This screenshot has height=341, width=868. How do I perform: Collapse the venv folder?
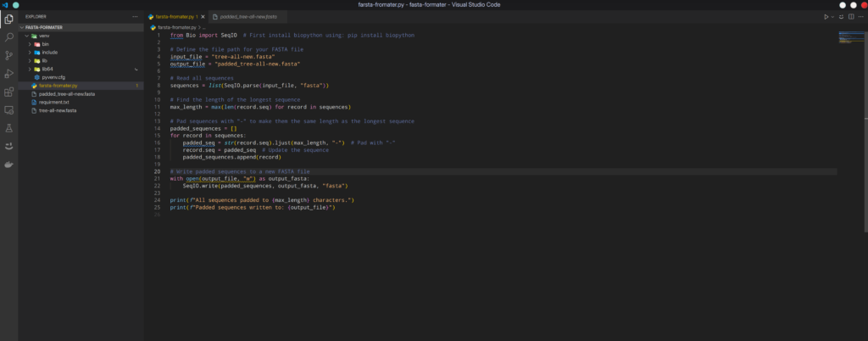26,36
